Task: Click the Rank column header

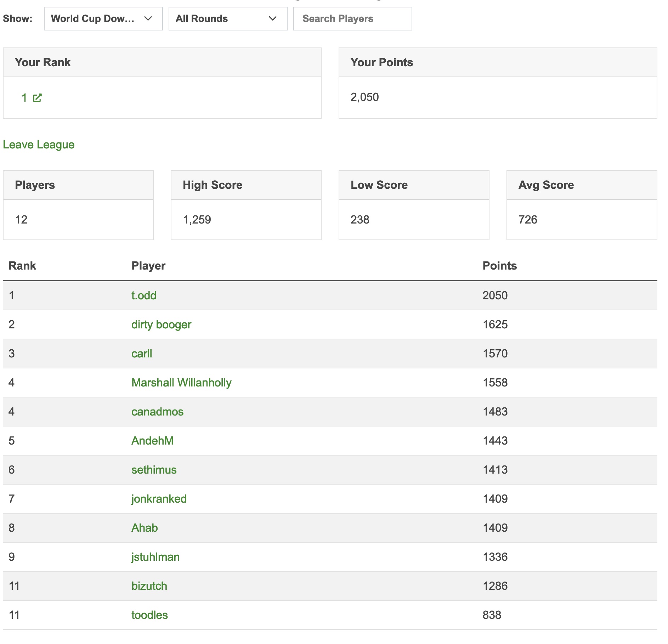Action: tap(22, 266)
